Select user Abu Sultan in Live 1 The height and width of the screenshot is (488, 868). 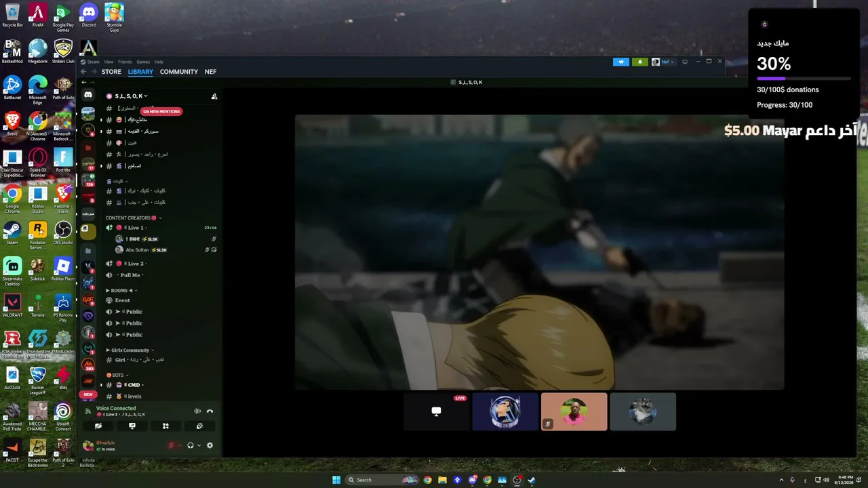pyautogui.click(x=165, y=250)
